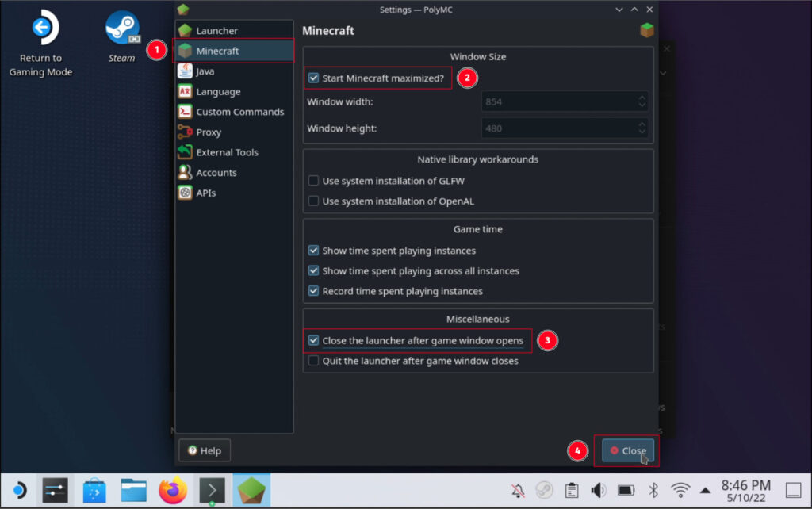This screenshot has width=812, height=509.
Task: Minimize the Settings window via down chevron
Action: pyautogui.click(x=619, y=10)
